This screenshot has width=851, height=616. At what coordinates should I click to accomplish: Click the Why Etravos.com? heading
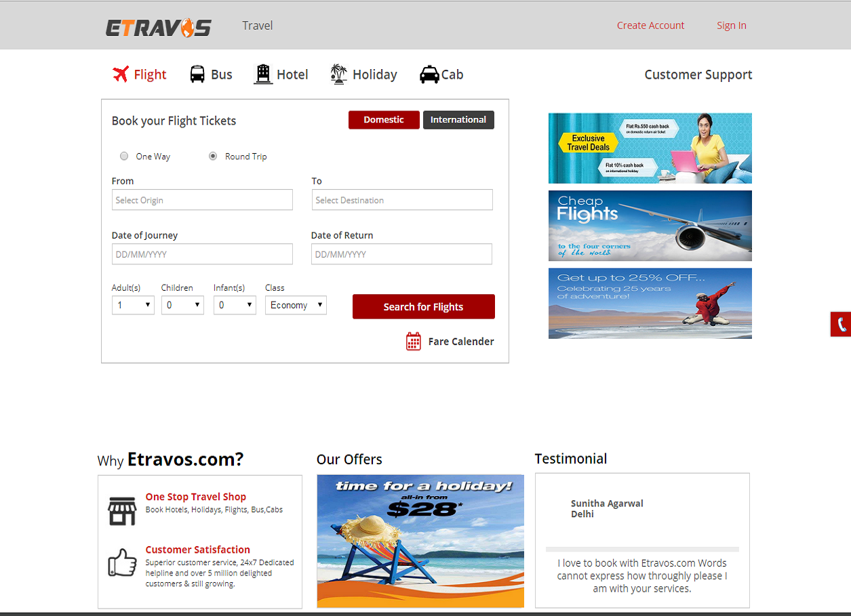(x=170, y=459)
